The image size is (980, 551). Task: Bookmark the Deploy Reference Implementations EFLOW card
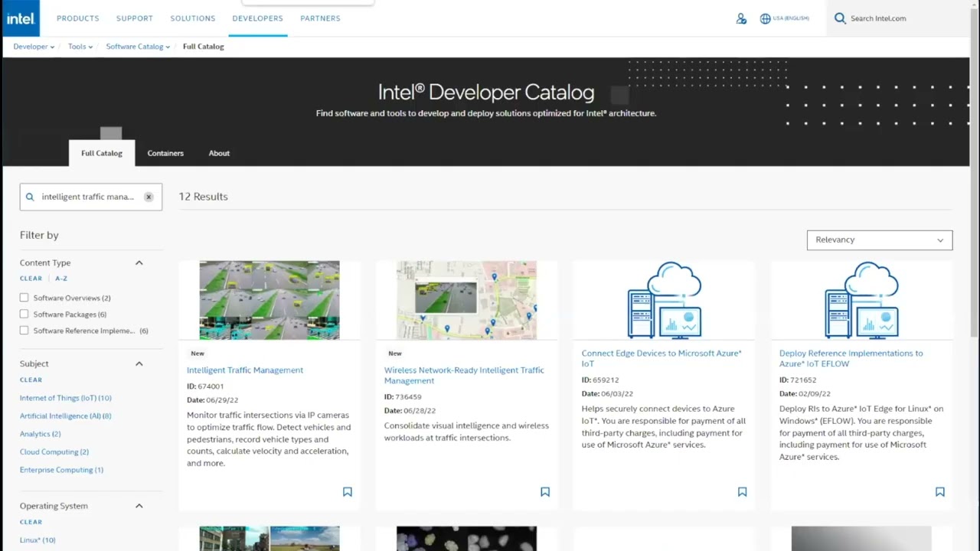coord(940,492)
